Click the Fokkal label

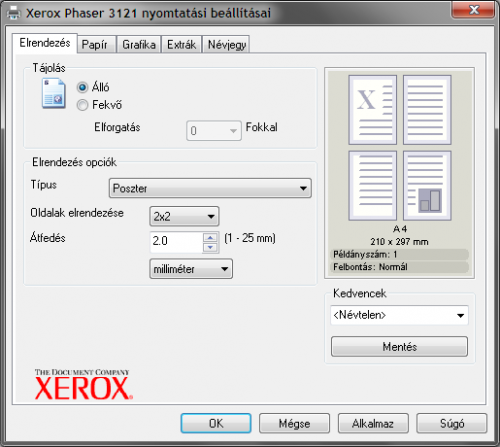262,127
